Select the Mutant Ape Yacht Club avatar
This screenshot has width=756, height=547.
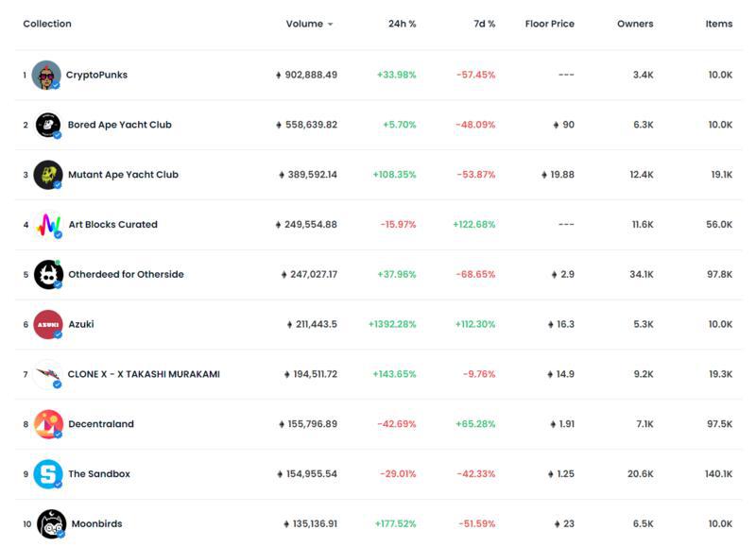coord(48,175)
